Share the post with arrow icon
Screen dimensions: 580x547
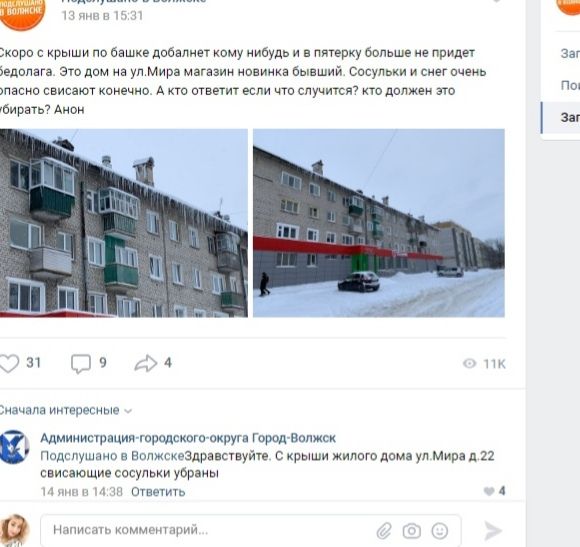pyautogui.click(x=146, y=363)
